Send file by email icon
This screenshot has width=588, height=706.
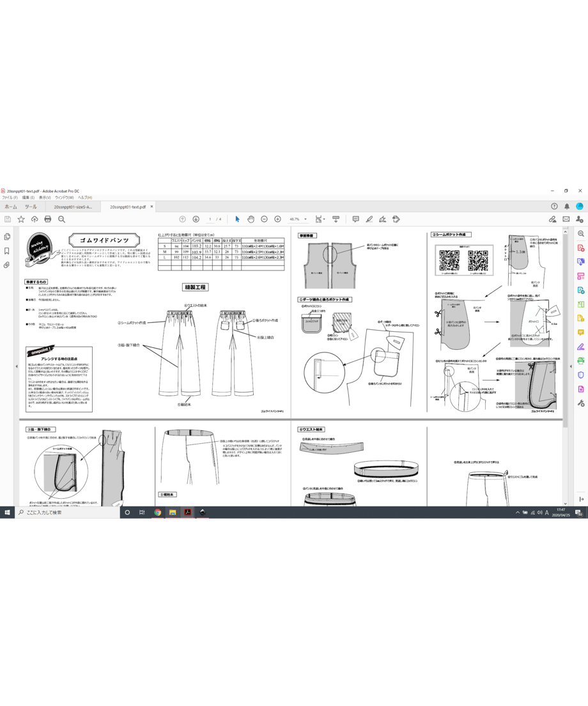pyautogui.click(x=566, y=219)
